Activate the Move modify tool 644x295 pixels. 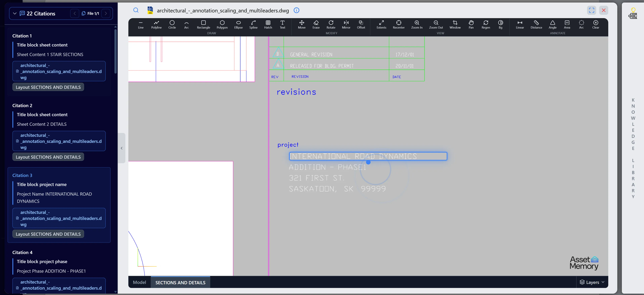coord(302,25)
